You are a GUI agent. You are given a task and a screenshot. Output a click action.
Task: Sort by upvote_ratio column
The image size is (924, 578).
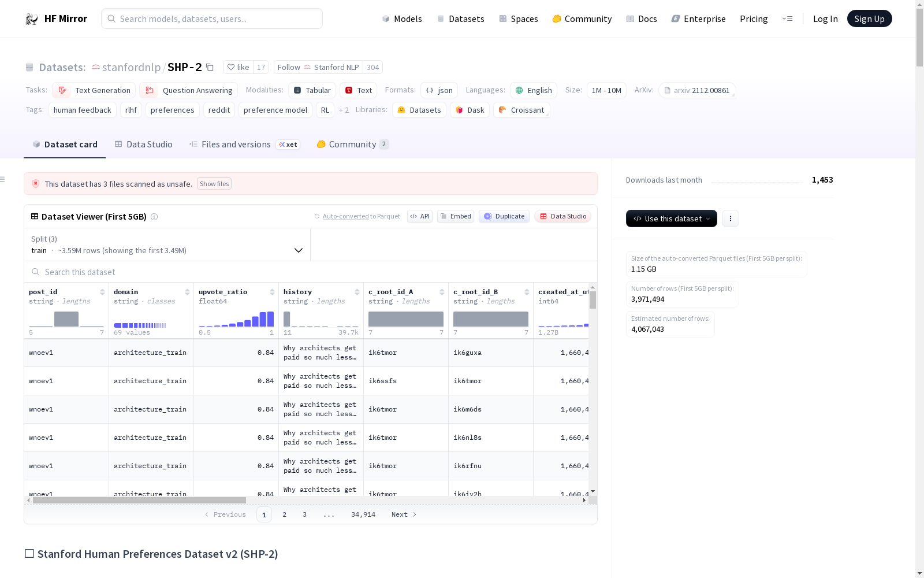(272, 292)
